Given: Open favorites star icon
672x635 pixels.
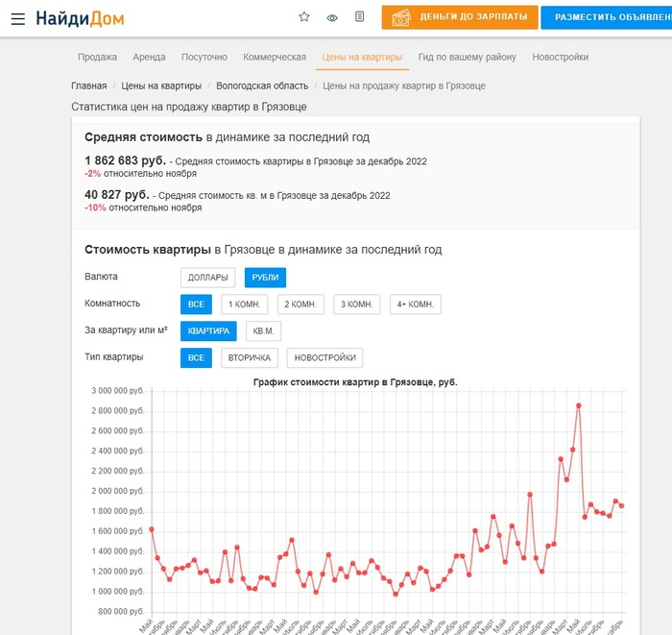Looking at the screenshot, I should click(304, 17).
